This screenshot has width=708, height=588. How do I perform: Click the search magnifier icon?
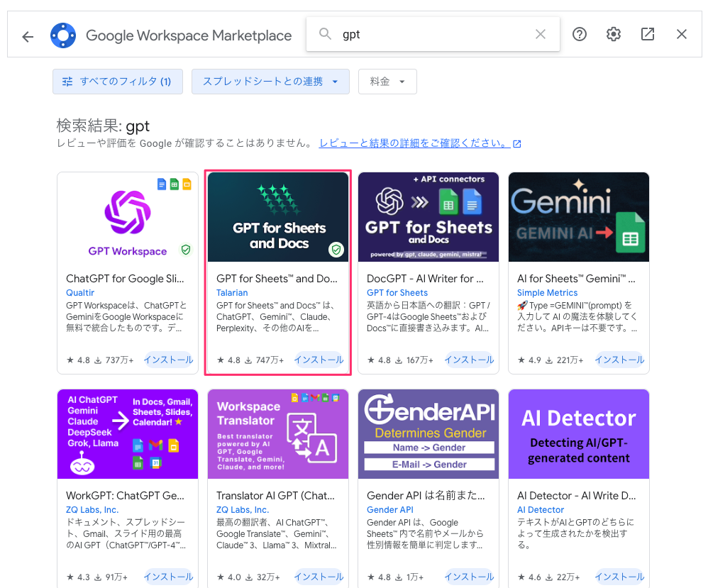pos(325,34)
